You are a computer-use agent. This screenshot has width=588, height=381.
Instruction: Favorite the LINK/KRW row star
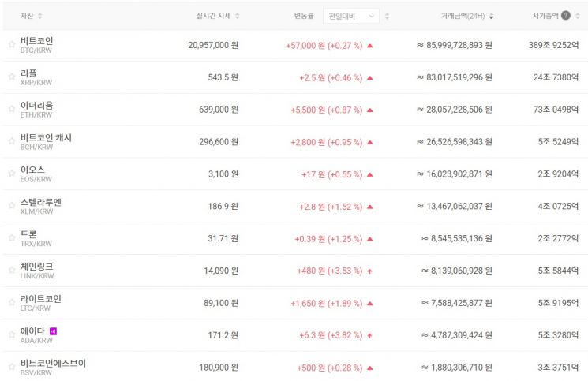[x=12, y=270]
